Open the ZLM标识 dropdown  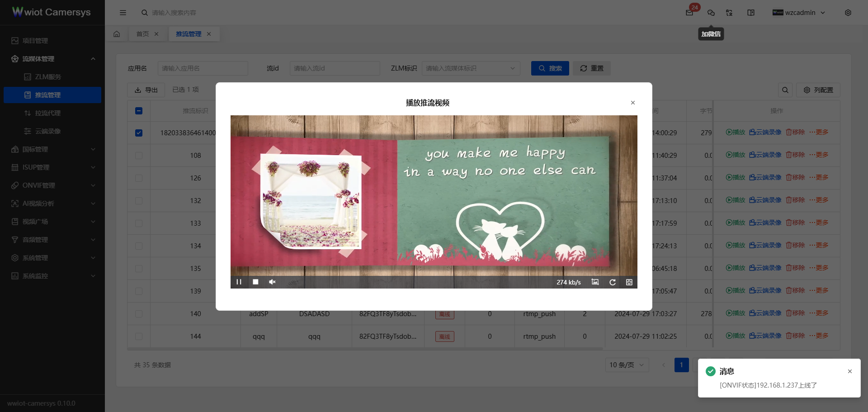[470, 68]
